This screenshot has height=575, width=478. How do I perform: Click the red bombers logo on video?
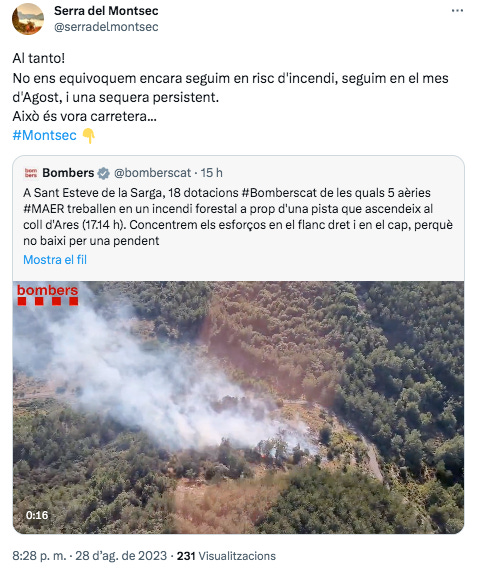coord(47,294)
